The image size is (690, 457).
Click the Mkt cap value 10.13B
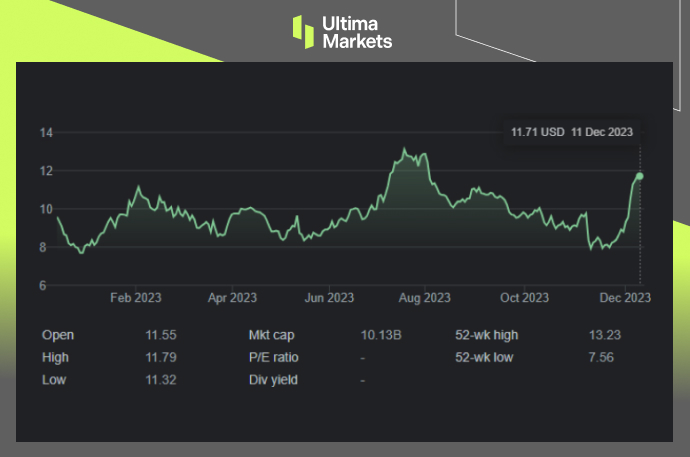point(380,335)
